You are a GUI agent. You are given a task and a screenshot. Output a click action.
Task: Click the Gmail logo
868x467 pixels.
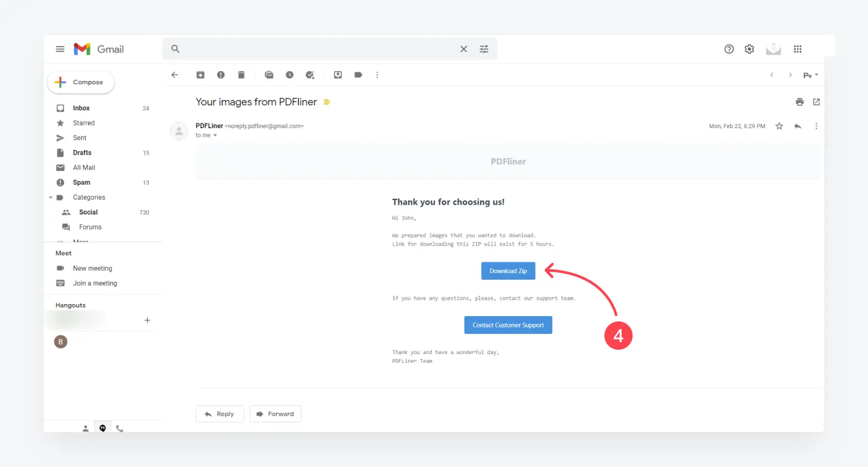coord(99,49)
